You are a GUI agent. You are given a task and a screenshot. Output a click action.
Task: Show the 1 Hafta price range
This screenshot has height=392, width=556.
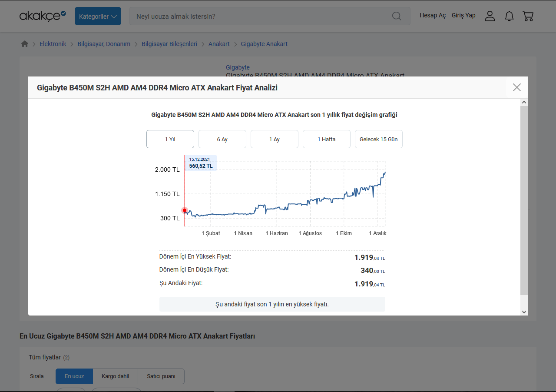pos(327,139)
